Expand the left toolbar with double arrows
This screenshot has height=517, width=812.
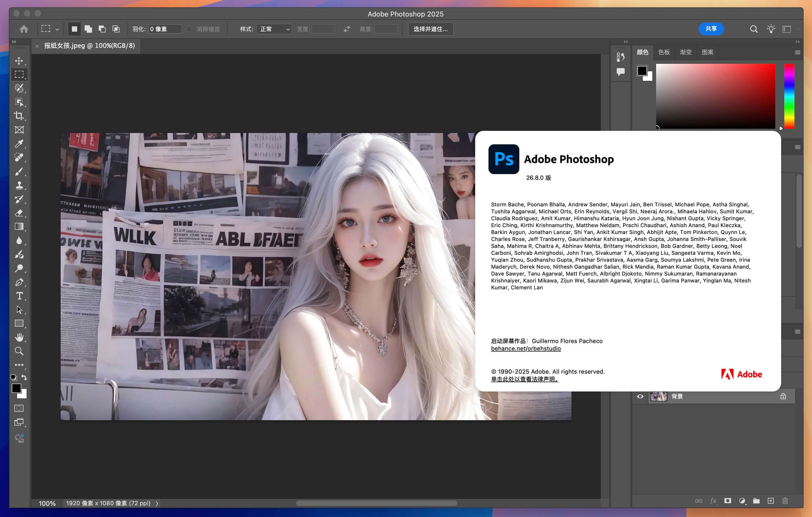(14, 42)
